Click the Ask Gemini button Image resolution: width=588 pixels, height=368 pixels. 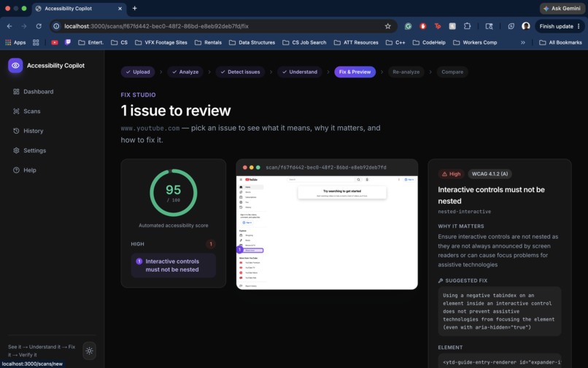pyautogui.click(x=562, y=8)
